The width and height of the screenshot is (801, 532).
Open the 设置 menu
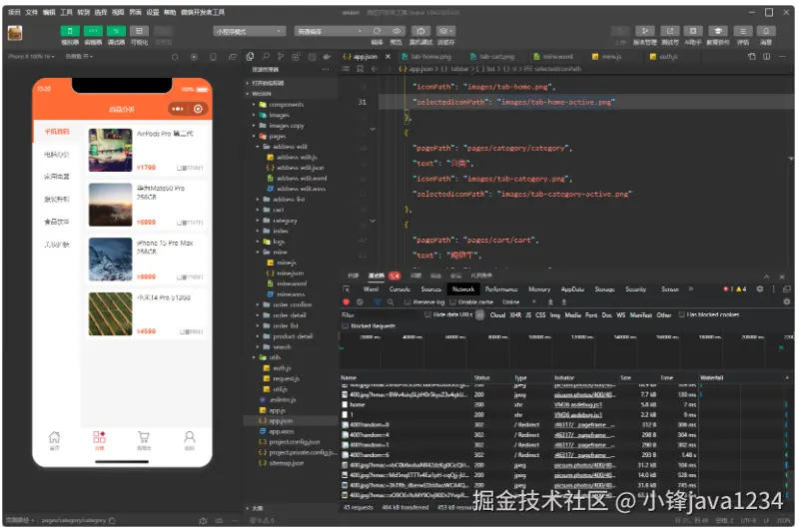152,12
